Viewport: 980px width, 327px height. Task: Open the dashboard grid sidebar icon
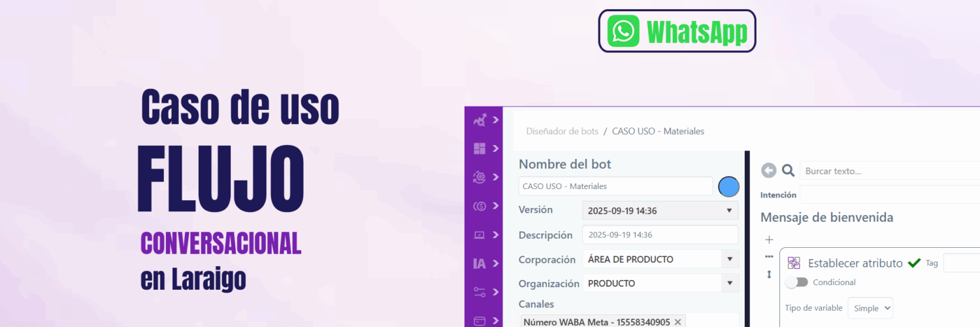[x=480, y=148]
